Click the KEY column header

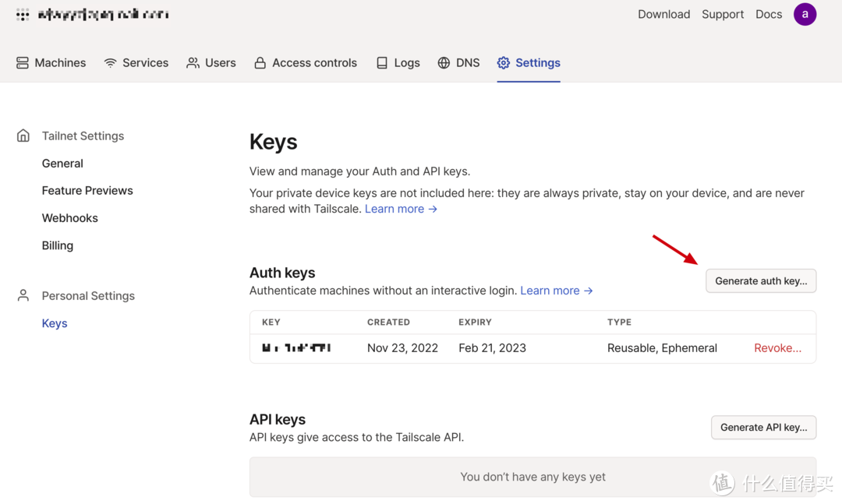click(x=271, y=322)
